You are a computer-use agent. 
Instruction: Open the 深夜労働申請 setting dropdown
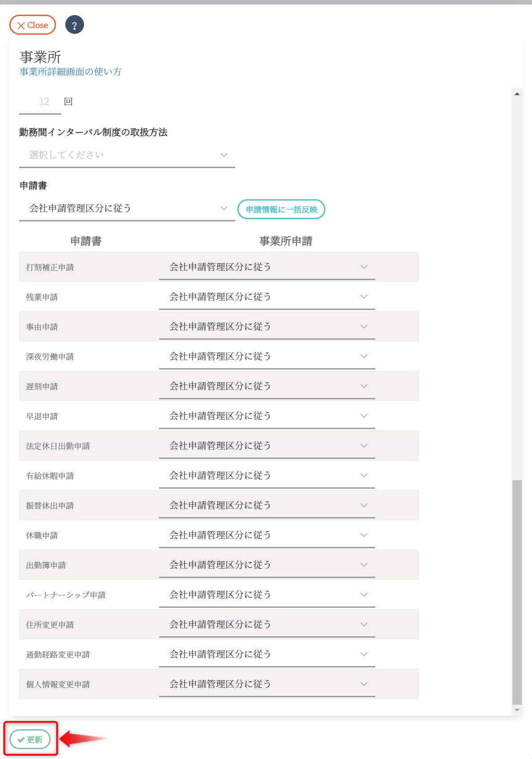[x=267, y=357]
